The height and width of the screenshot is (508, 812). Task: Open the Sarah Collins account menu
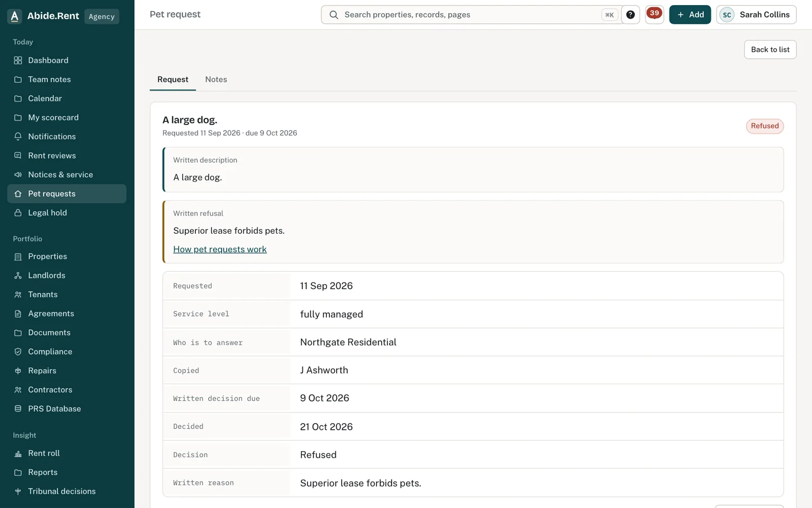click(x=756, y=15)
